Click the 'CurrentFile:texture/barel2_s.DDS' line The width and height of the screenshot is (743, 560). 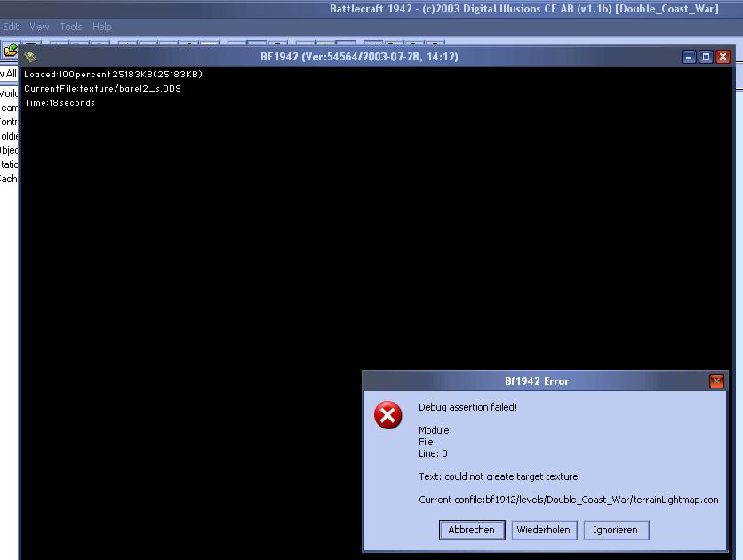[x=102, y=89]
